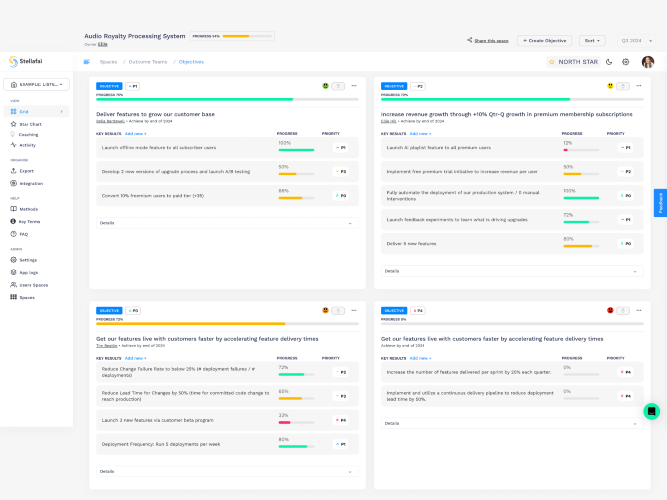The width and height of the screenshot is (667, 500).
Task: Open the green chat bubble widget
Action: pos(651,411)
